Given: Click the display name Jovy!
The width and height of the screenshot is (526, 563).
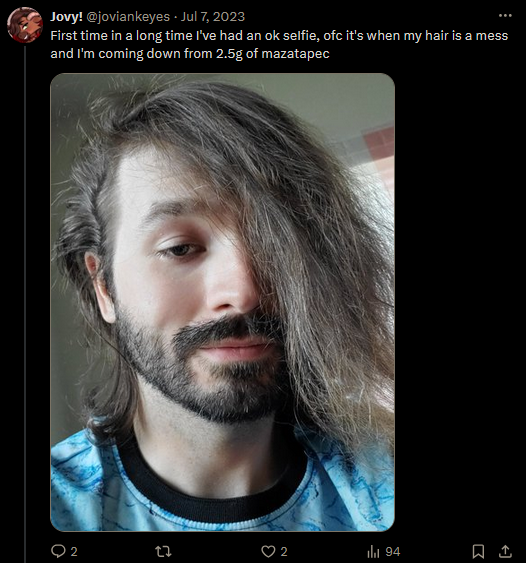Looking at the screenshot, I should [66, 17].
